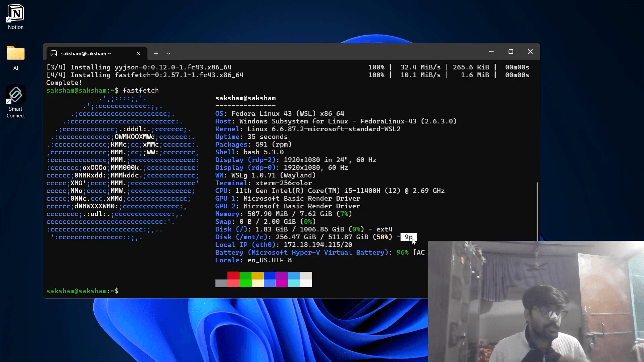Click the white 9p tooltip label
Viewport: 644px width, 362px height.
pos(408,237)
